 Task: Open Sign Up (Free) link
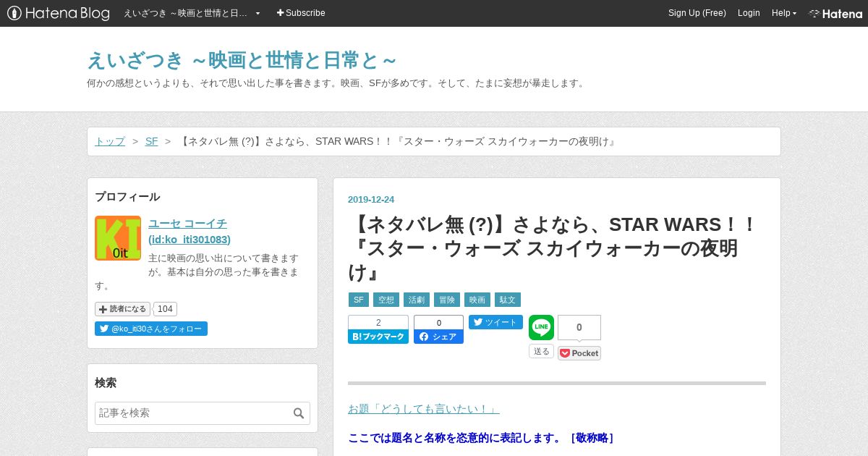(x=697, y=13)
